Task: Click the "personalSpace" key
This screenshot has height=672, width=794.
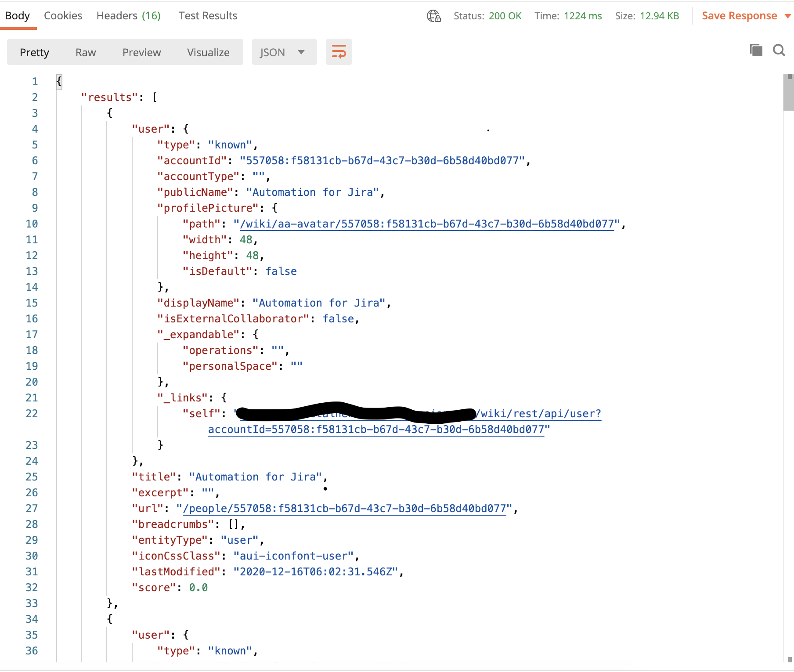Action: coord(230,366)
